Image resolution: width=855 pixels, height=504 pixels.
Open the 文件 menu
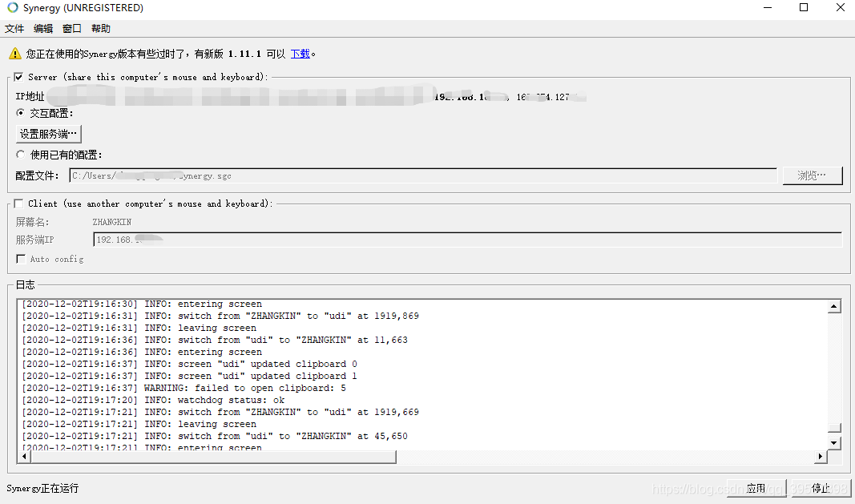(14, 28)
